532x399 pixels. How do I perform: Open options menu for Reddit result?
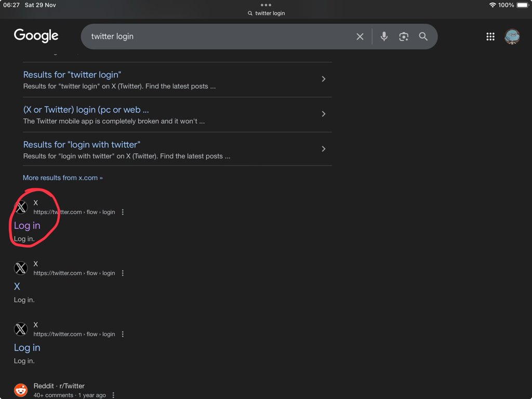pos(113,395)
